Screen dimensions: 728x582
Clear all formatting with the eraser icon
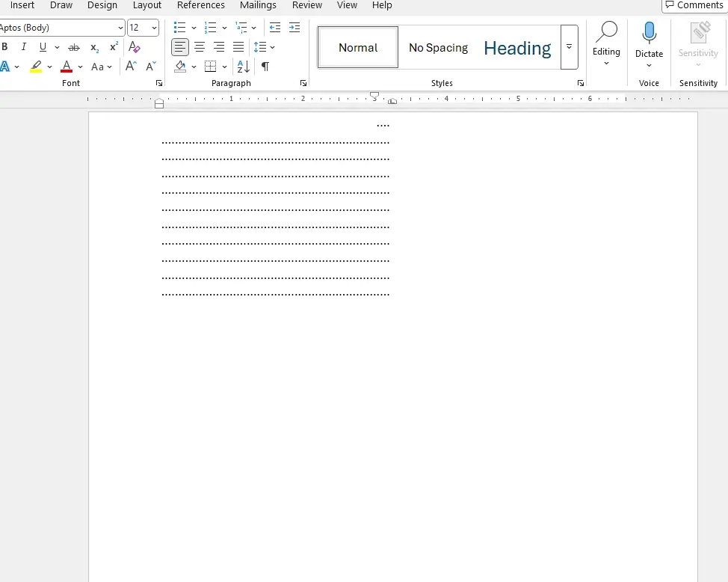click(x=135, y=47)
